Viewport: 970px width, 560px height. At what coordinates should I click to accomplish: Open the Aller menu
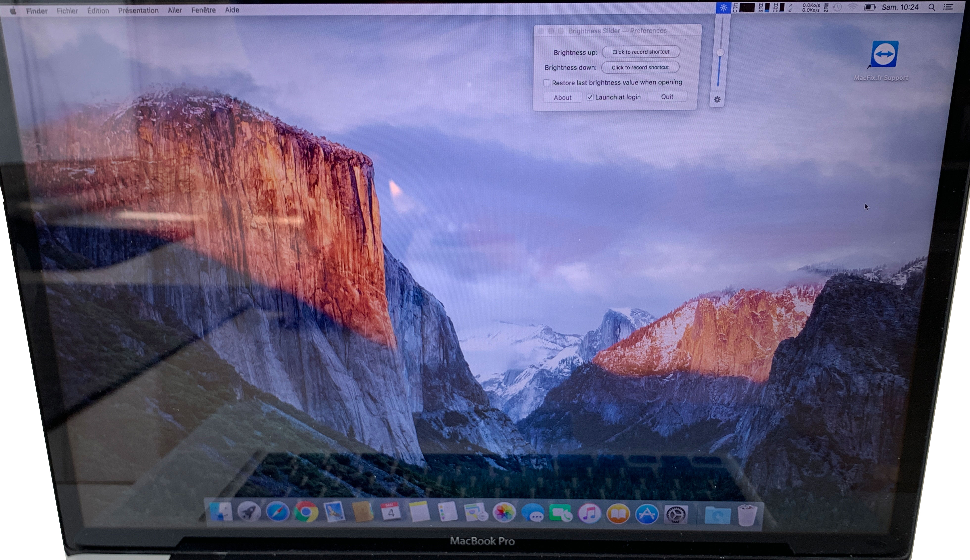175,10
